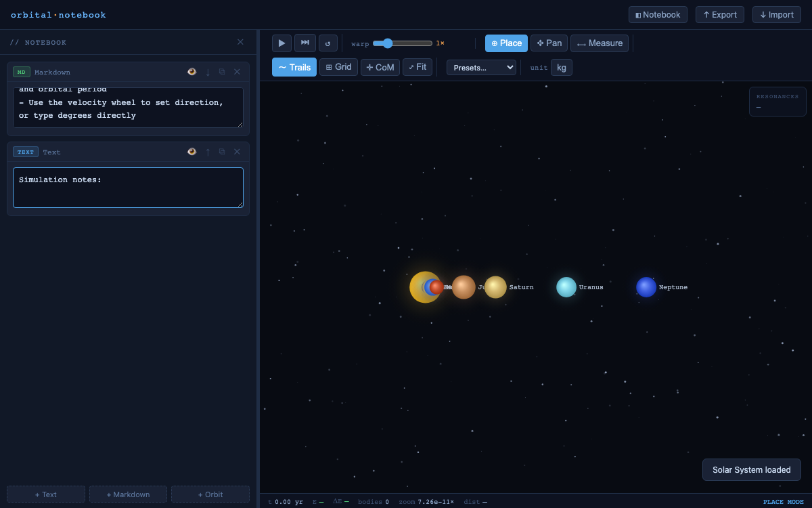Image resolution: width=812 pixels, height=508 pixels.
Task: Add a new Markdown cell
Action: [128, 494]
